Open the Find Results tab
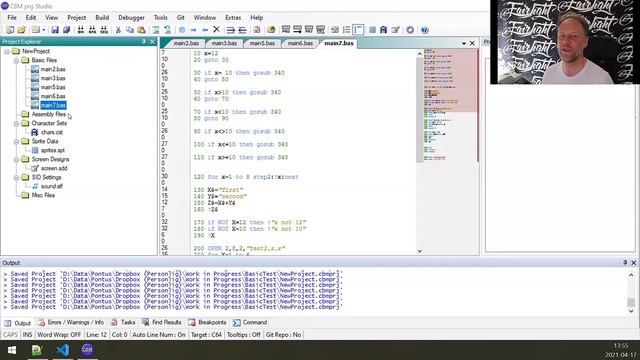The width and height of the screenshot is (640, 360). tap(162, 322)
